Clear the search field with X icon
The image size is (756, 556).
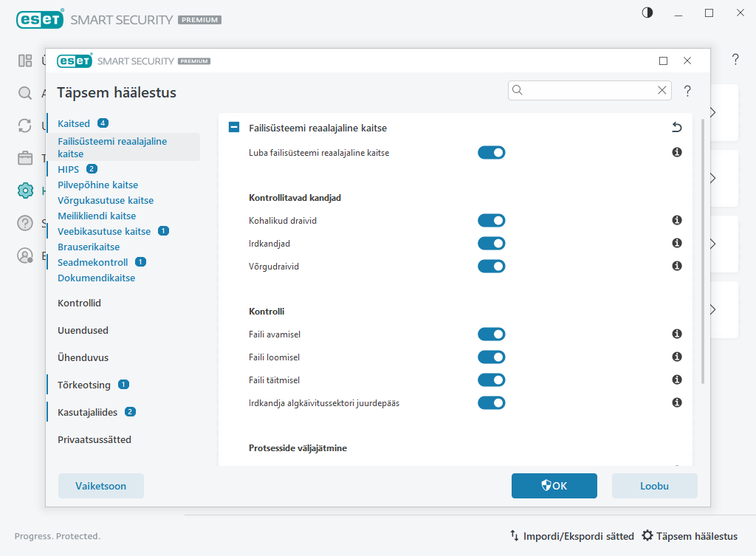662,90
